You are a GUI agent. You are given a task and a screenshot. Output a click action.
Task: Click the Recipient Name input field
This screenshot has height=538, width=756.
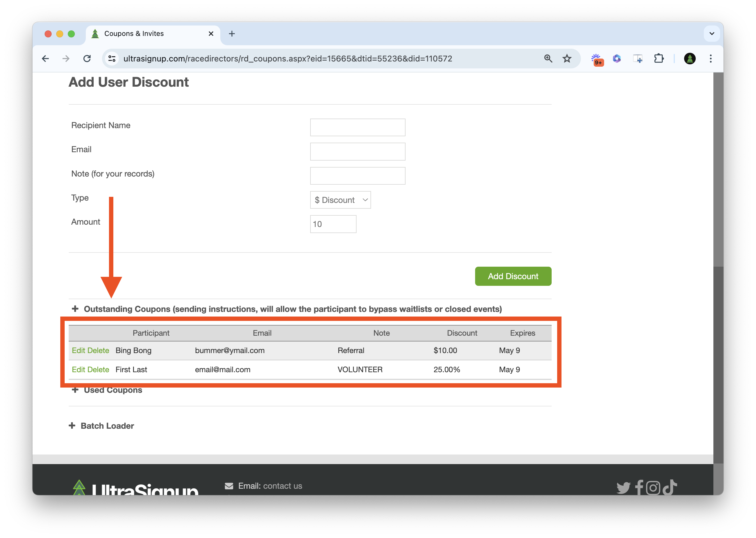coord(357,127)
